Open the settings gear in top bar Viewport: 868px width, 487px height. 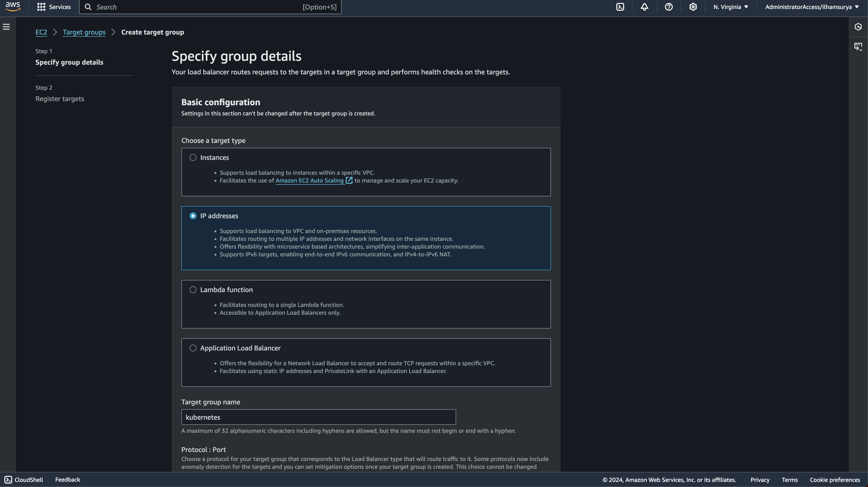point(693,7)
